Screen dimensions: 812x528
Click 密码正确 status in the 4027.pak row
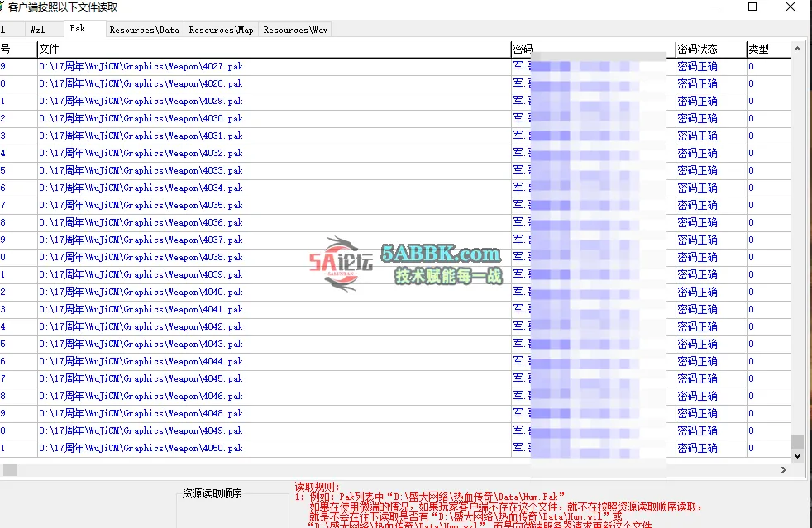pyautogui.click(x=698, y=66)
